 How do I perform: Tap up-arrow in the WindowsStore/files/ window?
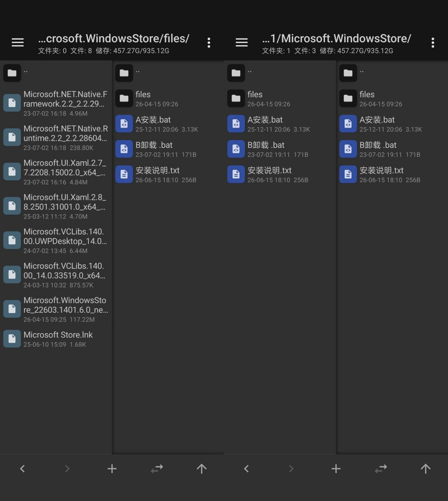[x=202, y=469]
